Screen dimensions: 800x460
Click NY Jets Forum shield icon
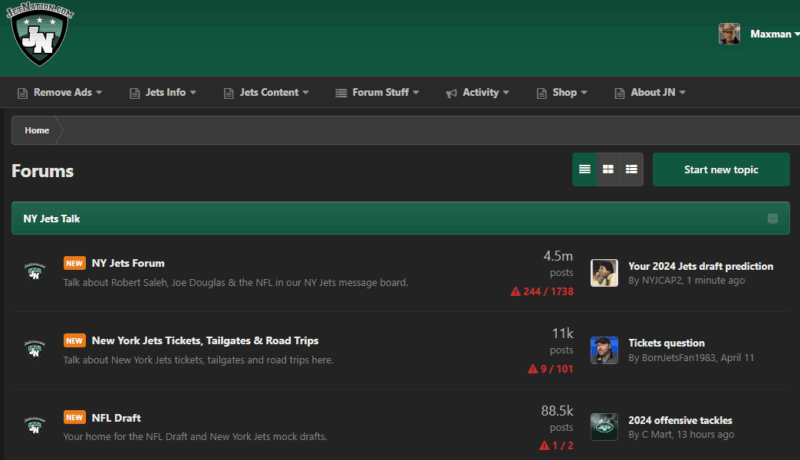pyautogui.click(x=35, y=272)
